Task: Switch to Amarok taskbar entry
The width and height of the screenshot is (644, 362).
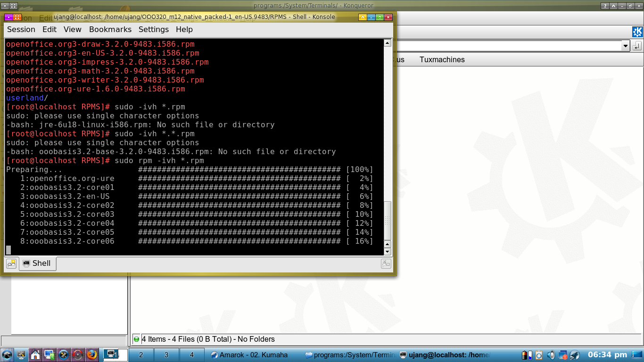Action: click(x=255, y=355)
